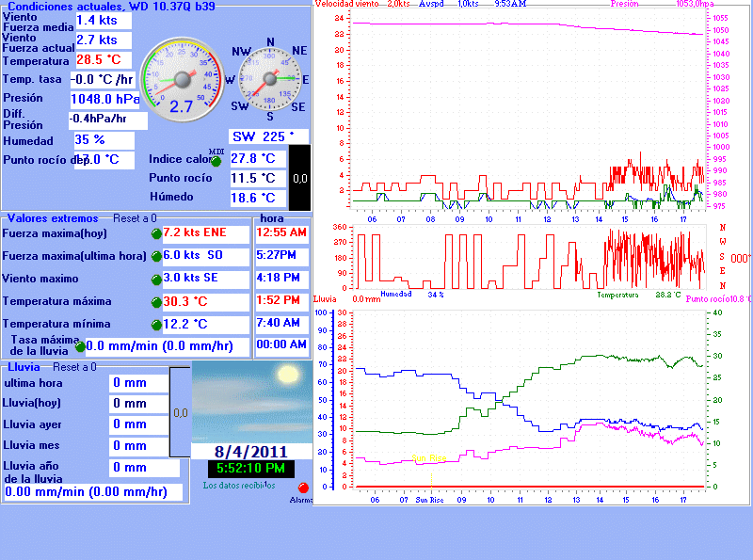Screen dimensions: 753x560
Task: Click the rain gauge bar showing 0,0
Action: click(180, 411)
